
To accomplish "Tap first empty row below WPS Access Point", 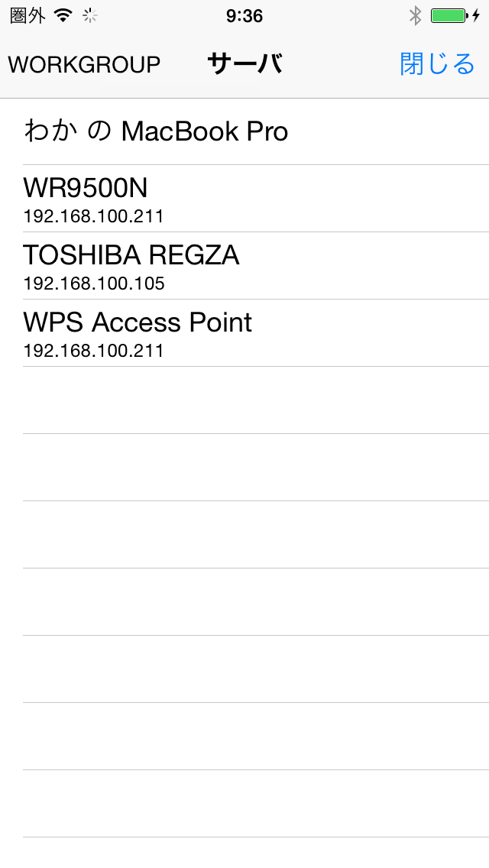I will point(244,400).
